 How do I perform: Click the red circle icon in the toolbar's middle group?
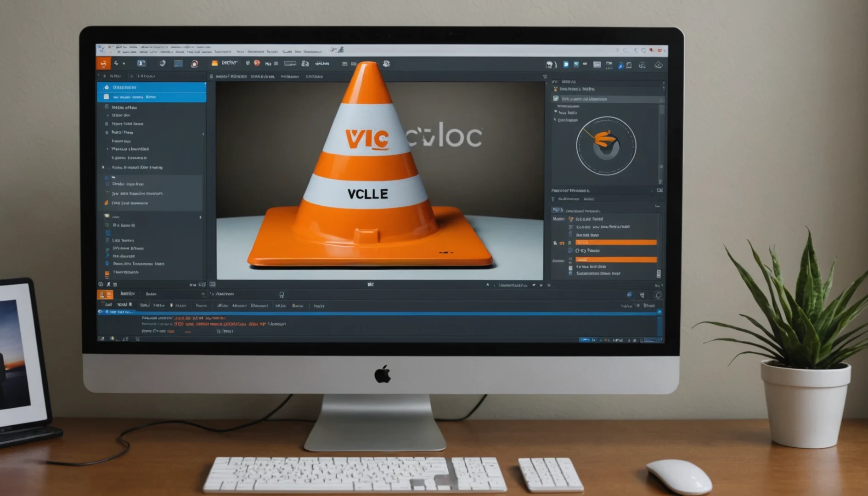(257, 63)
